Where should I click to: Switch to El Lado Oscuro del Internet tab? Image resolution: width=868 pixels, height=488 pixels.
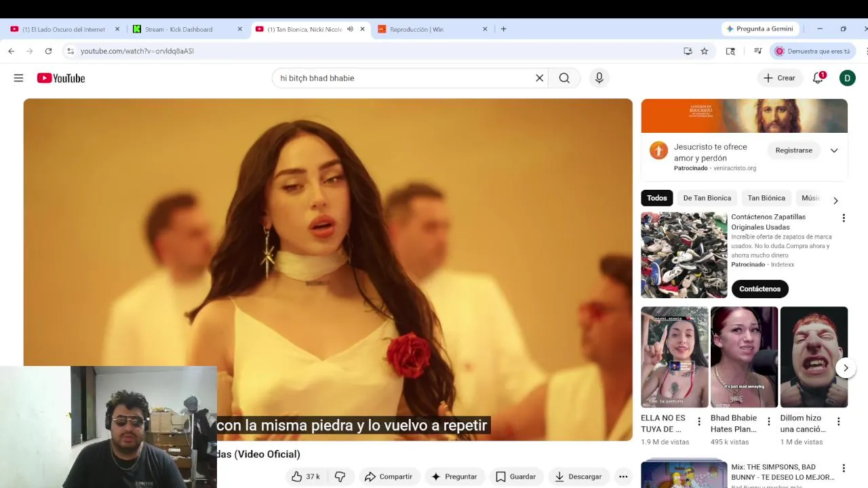tap(64, 29)
